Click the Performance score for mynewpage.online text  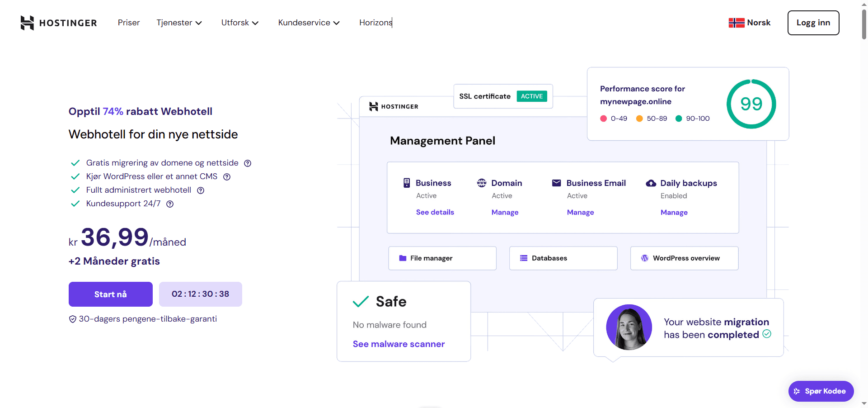point(643,95)
